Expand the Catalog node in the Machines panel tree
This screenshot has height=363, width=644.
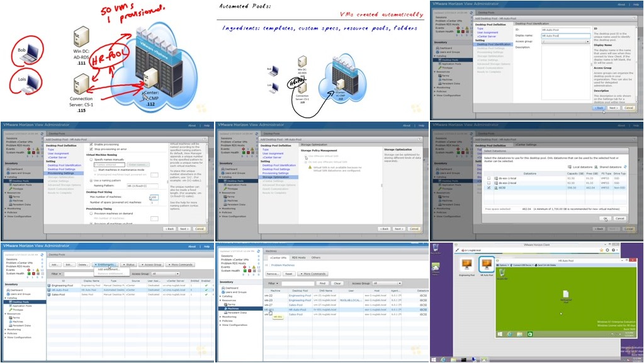[220, 296]
